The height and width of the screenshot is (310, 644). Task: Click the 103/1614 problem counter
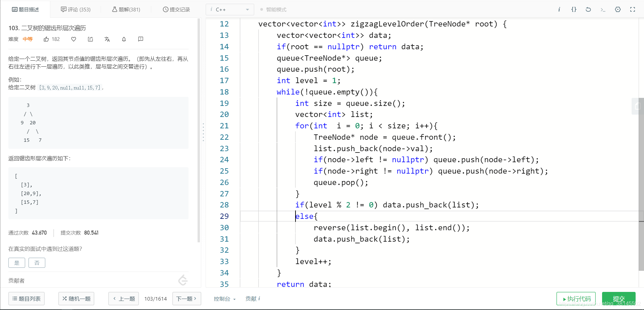(x=156, y=299)
